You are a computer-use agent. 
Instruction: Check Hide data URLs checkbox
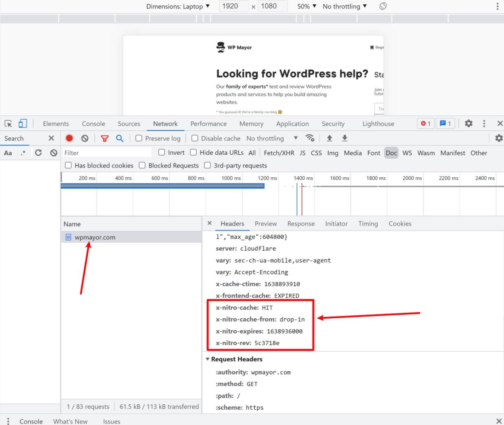[193, 152]
